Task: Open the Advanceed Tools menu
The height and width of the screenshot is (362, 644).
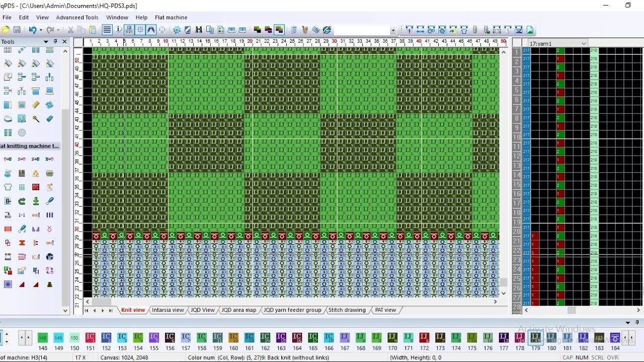Action: click(x=77, y=18)
